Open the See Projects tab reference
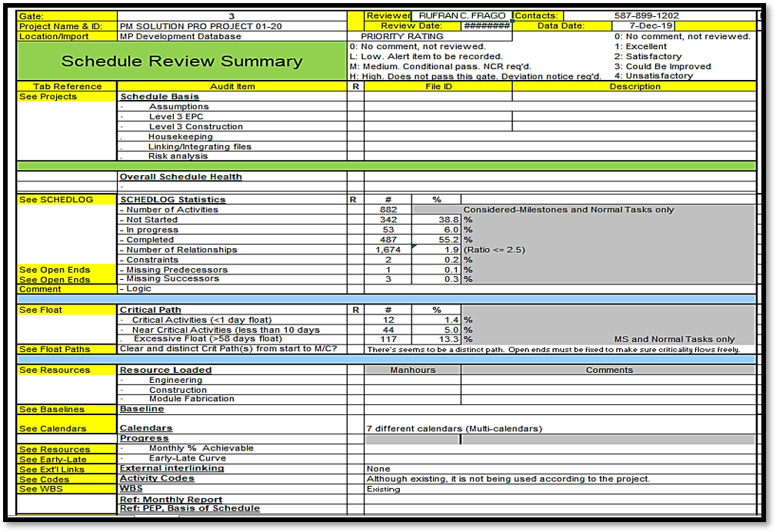This screenshot has height=532, width=776. click(68, 97)
